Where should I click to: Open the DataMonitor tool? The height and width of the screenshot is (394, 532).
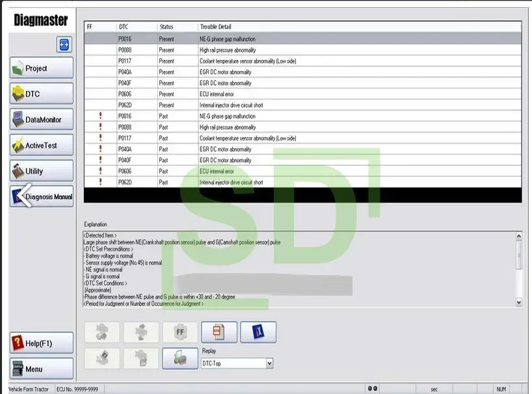click(41, 119)
